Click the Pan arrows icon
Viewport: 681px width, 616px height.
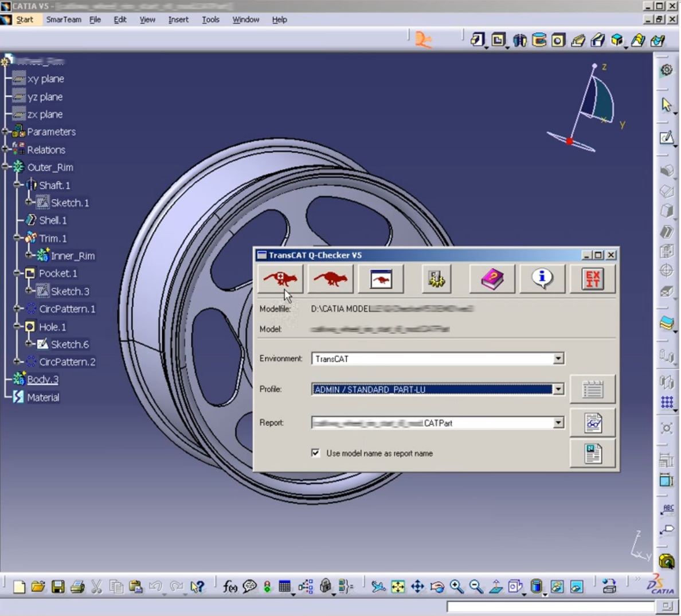(417, 587)
